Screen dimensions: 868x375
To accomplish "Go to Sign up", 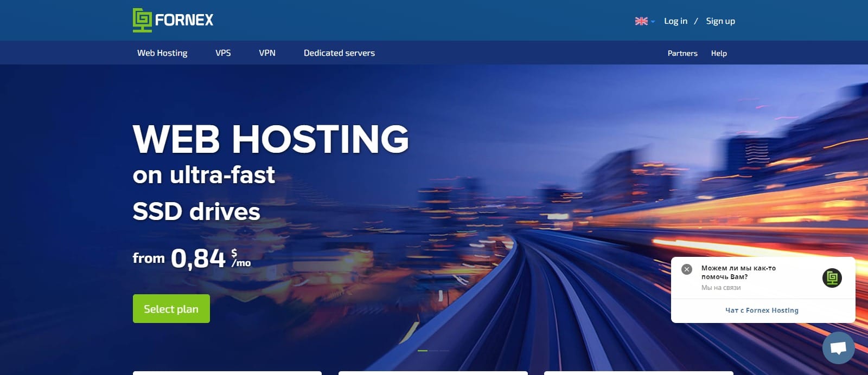I will pos(720,21).
